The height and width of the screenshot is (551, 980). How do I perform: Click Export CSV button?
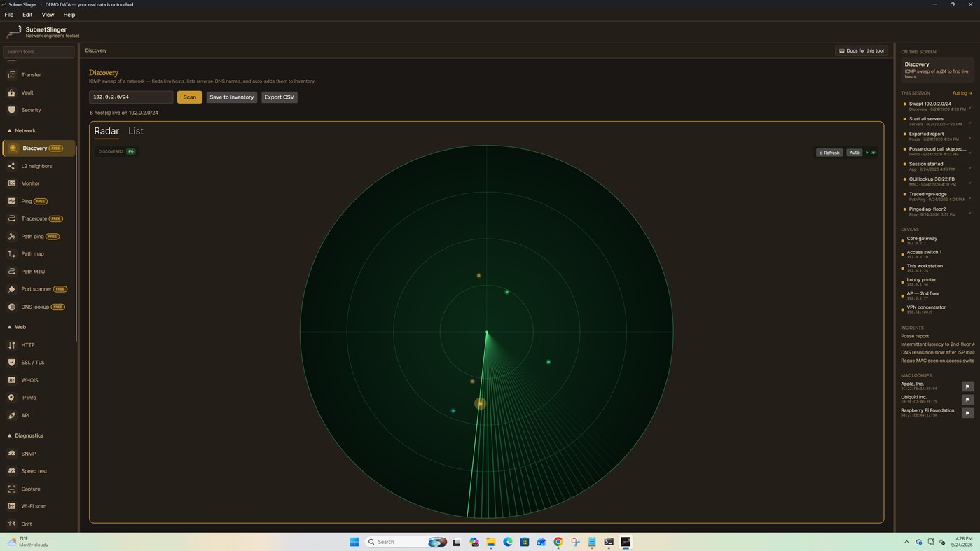pos(279,97)
